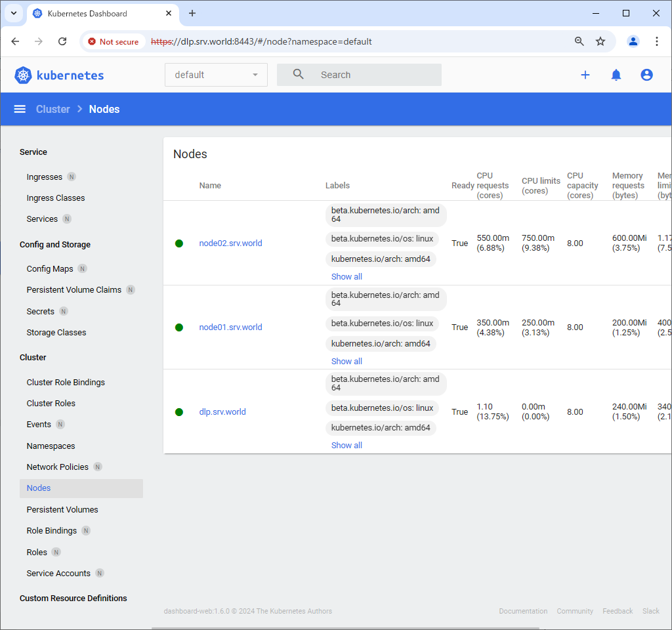
Task: Go back in browser history
Action: click(16, 41)
